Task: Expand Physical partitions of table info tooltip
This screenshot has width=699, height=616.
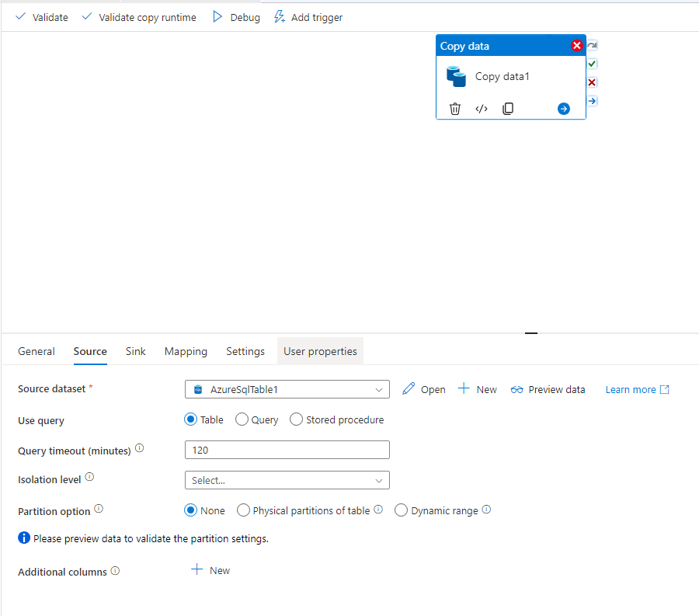Action: (378, 510)
